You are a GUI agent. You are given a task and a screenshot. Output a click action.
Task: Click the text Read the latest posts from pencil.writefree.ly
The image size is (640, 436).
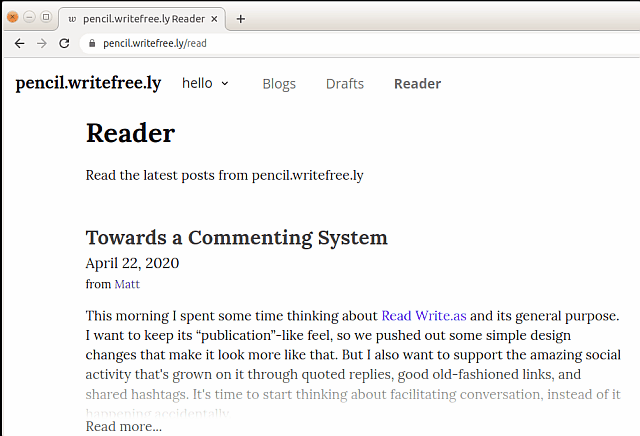click(224, 176)
